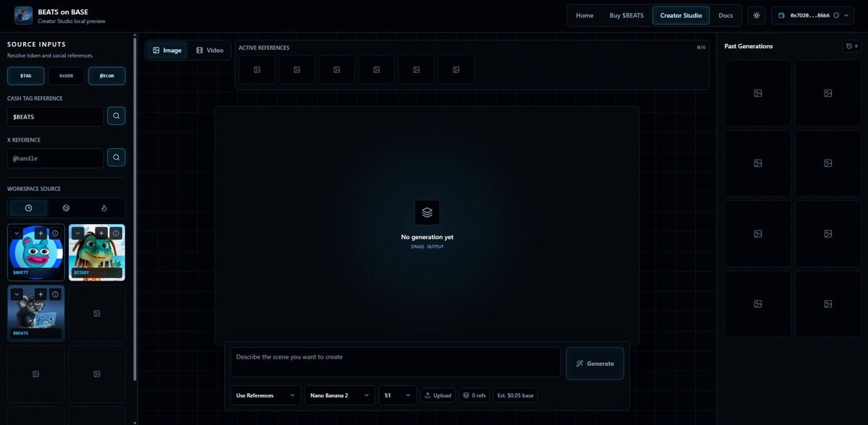Open the 1:1 aspect ratio dropdown
This screenshot has height=425, width=868.
[398, 395]
